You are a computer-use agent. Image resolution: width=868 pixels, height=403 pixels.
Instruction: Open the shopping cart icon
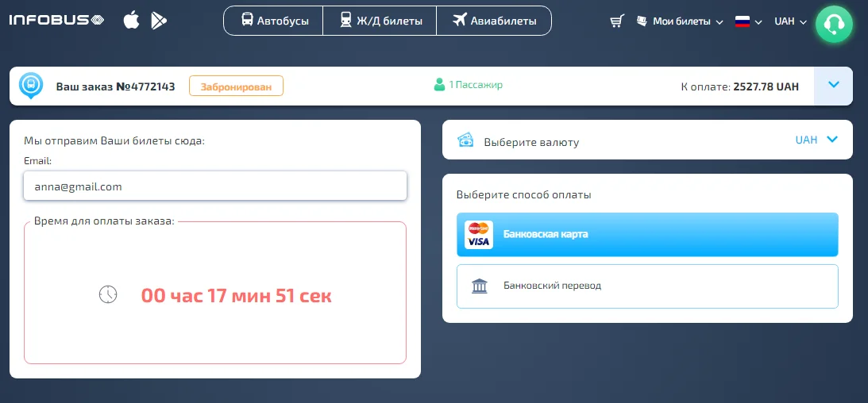(x=617, y=21)
